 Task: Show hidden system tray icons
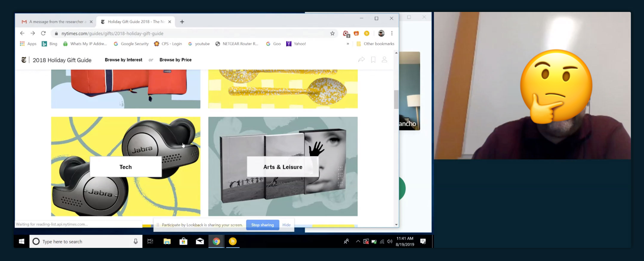pos(358,241)
